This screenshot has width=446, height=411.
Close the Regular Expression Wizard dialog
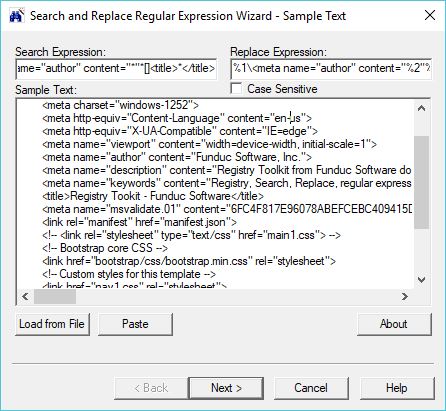point(430,15)
